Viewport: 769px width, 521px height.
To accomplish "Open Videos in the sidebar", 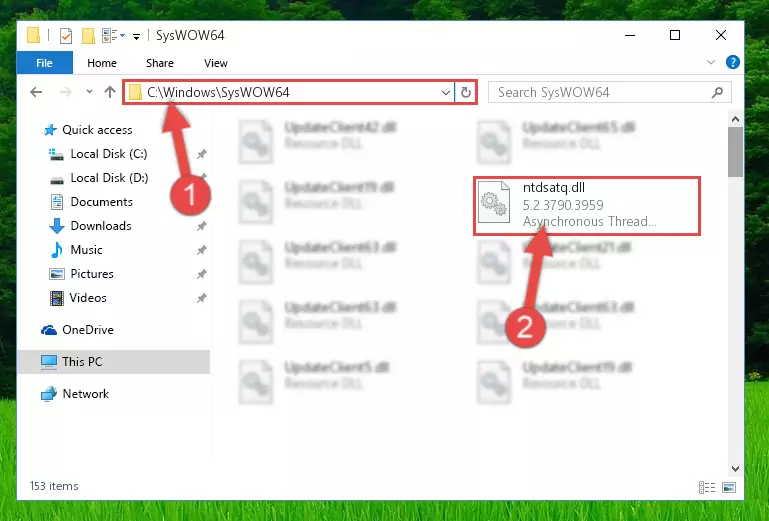I will coord(78,298).
